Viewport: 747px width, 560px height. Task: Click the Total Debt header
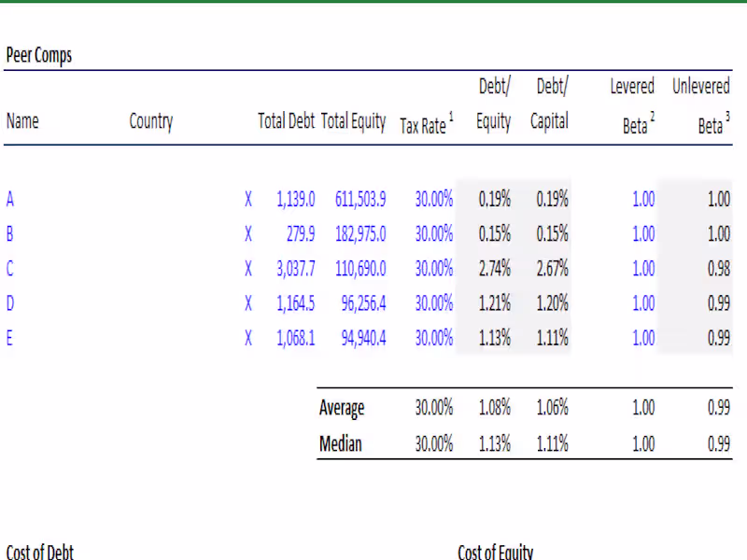coord(286,120)
